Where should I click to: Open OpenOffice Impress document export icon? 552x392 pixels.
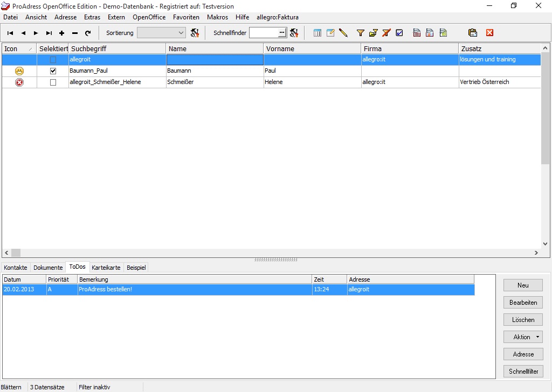click(430, 33)
